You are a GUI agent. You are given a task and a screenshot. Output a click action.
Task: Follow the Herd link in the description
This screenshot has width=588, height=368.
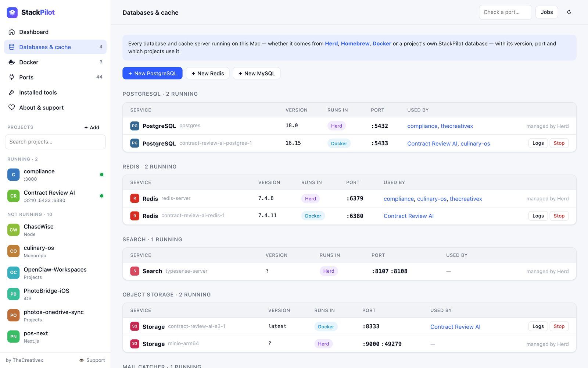(331, 43)
